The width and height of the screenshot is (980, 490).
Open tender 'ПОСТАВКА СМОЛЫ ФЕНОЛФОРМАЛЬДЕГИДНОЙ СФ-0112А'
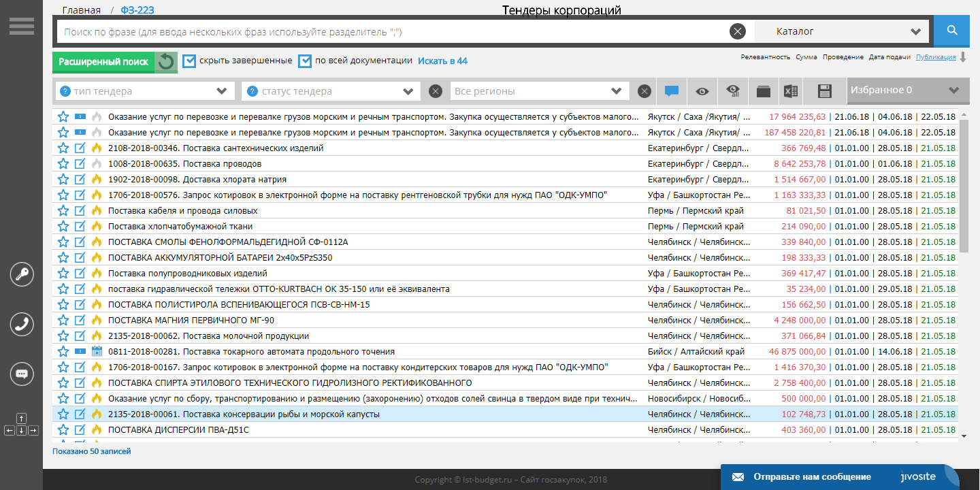[228, 242]
